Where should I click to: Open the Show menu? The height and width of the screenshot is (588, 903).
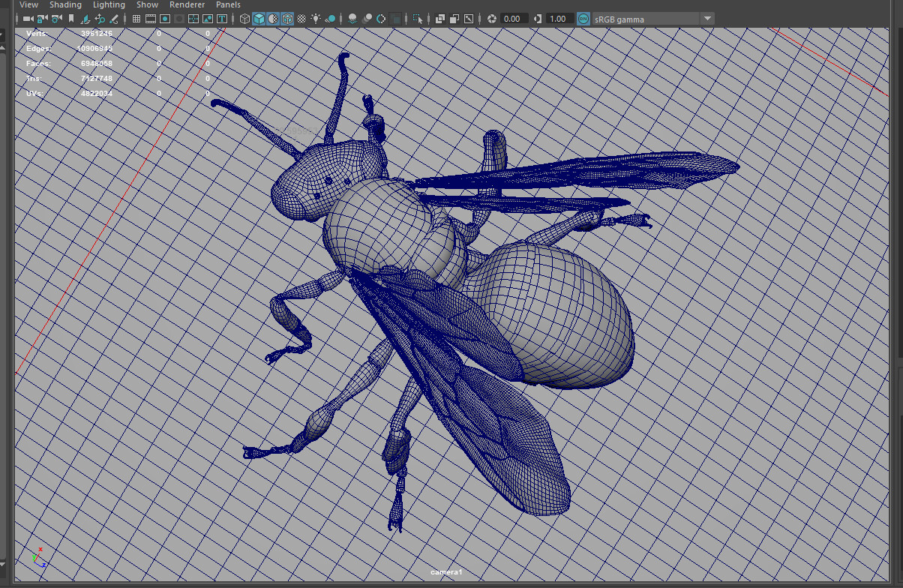[x=147, y=4]
